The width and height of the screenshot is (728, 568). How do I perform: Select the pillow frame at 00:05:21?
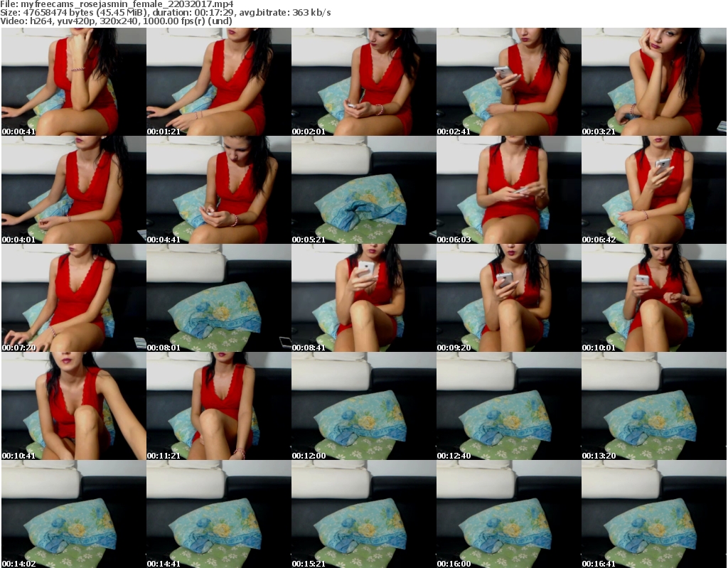tap(363, 190)
